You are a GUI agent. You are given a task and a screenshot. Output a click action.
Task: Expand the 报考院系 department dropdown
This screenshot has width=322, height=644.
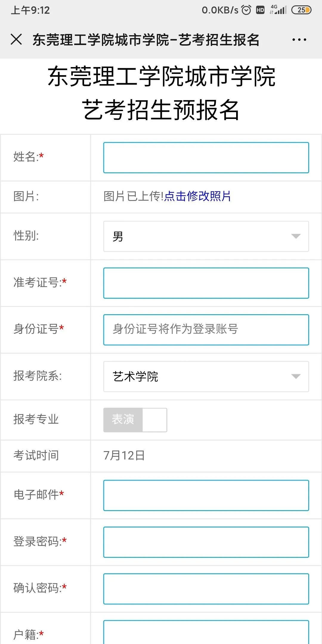click(206, 377)
